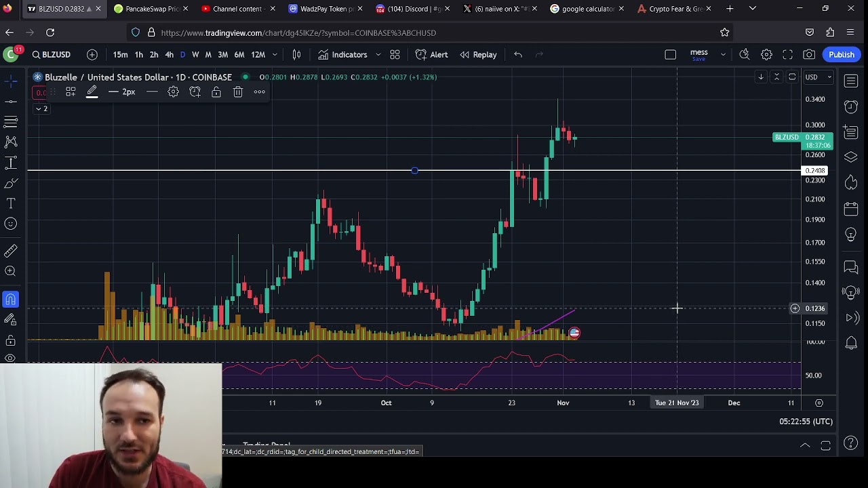Open the emoji icons tool

click(x=11, y=224)
